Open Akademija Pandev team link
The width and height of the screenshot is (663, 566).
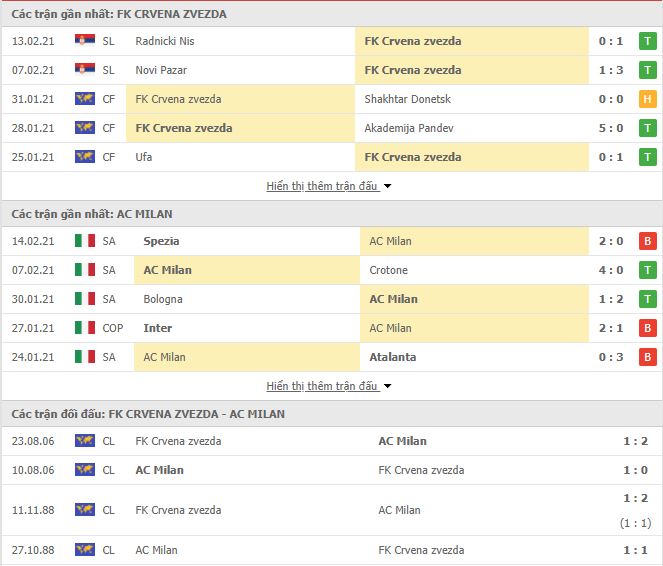[x=408, y=128]
